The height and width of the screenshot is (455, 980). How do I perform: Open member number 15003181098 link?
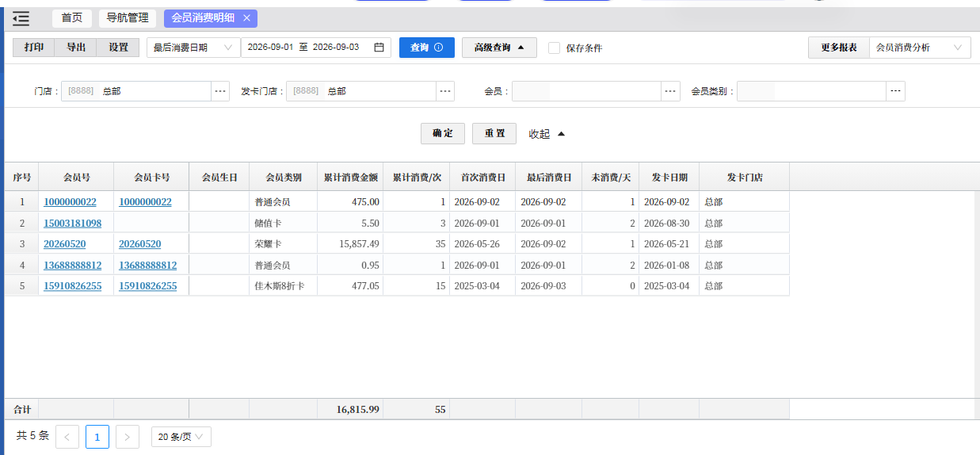tap(72, 224)
